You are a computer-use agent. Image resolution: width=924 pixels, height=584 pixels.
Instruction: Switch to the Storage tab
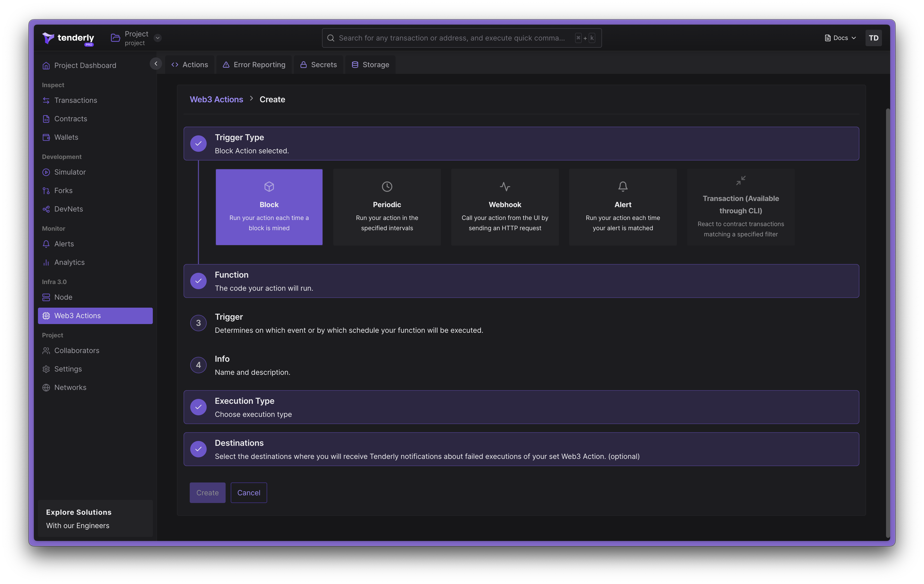[370, 64]
